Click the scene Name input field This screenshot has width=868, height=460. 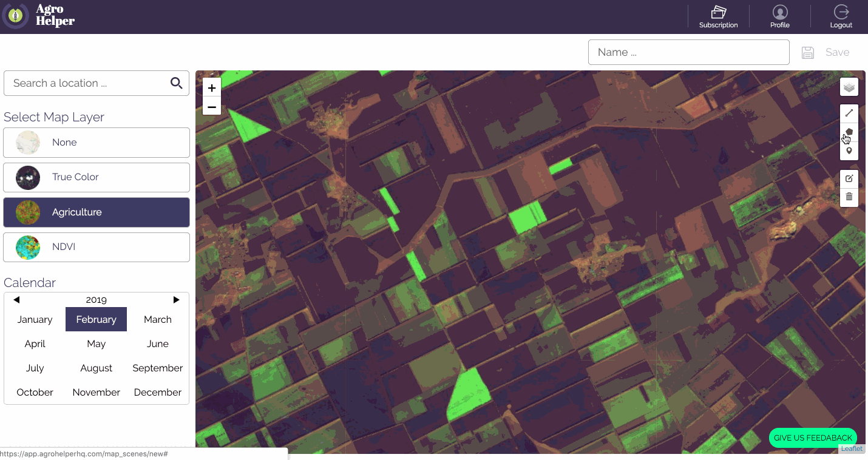point(688,52)
